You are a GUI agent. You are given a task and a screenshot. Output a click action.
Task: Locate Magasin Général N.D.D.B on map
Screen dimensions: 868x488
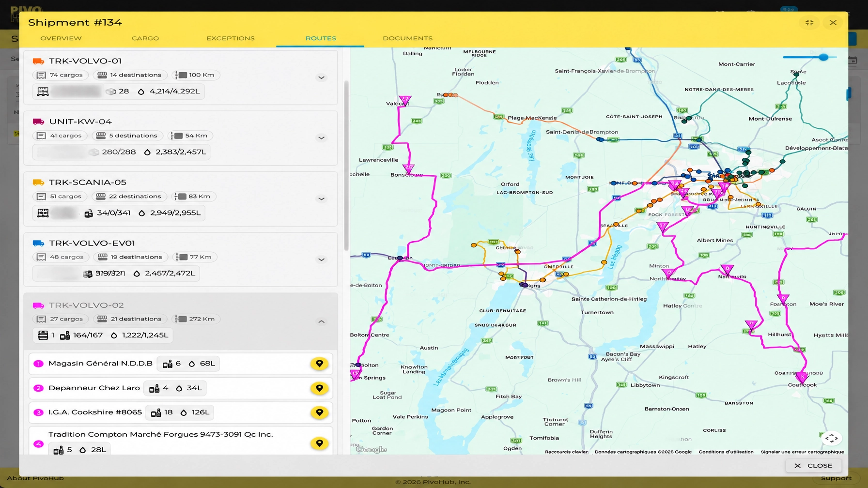tap(319, 364)
